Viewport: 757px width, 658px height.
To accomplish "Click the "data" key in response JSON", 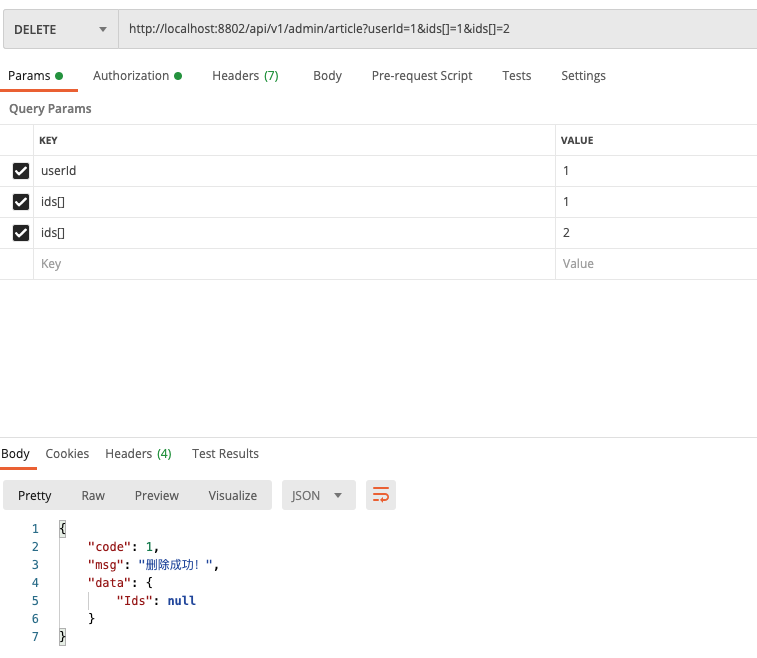I will point(109,583).
